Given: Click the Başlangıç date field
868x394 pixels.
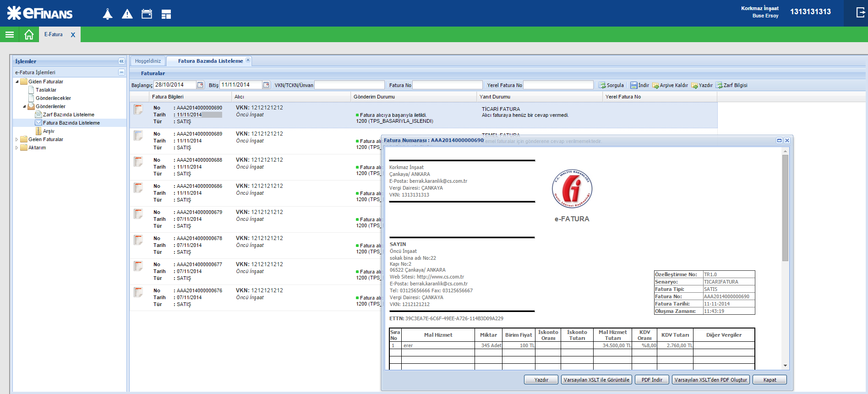Looking at the screenshot, I should click(175, 85).
